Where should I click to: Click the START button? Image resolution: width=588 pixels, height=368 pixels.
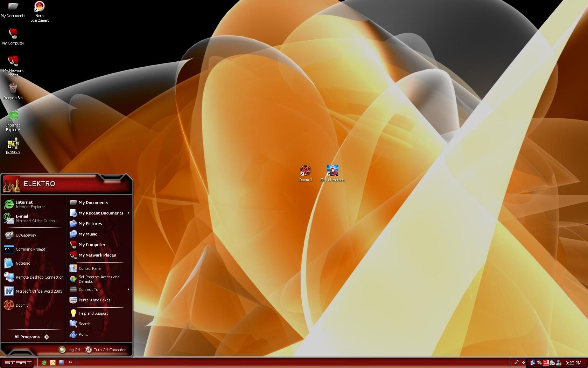(17, 363)
